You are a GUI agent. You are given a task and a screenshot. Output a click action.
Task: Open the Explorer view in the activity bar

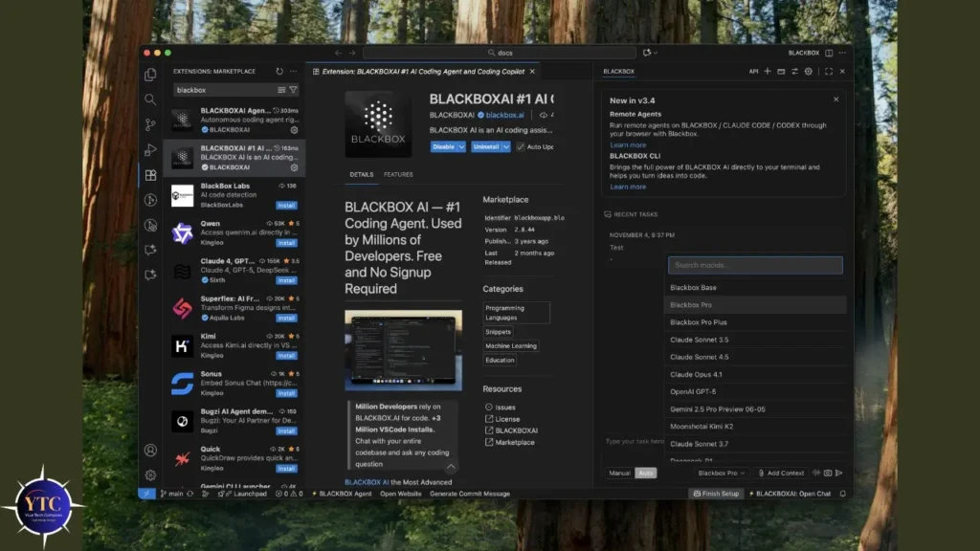(x=150, y=75)
